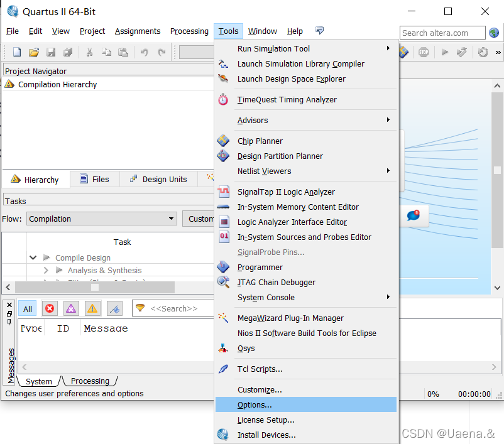The width and height of the screenshot is (504, 444).
Task: Open In-System Sources and Probes Editor
Action: (x=305, y=237)
